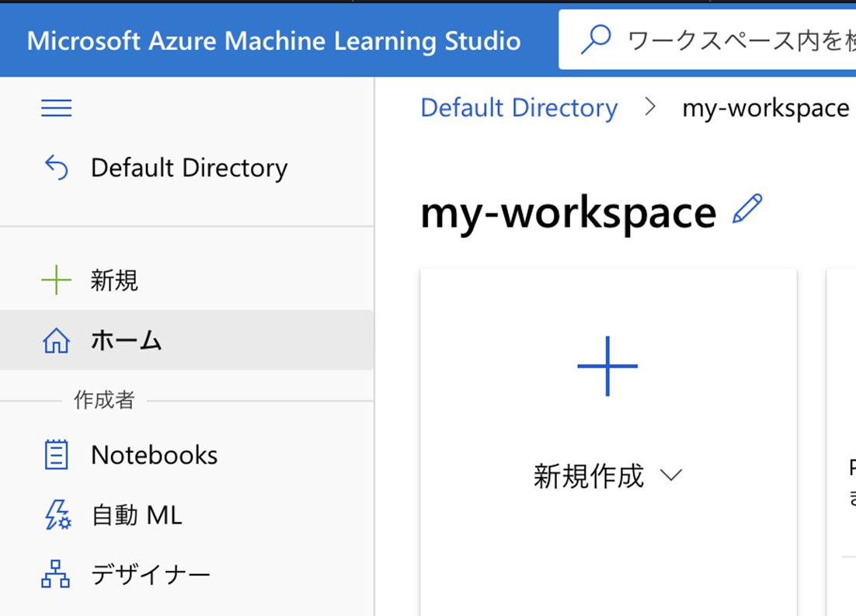The height and width of the screenshot is (616, 856).
Task: Click the pencil icon to rename my-workspace
Action: pos(747,209)
